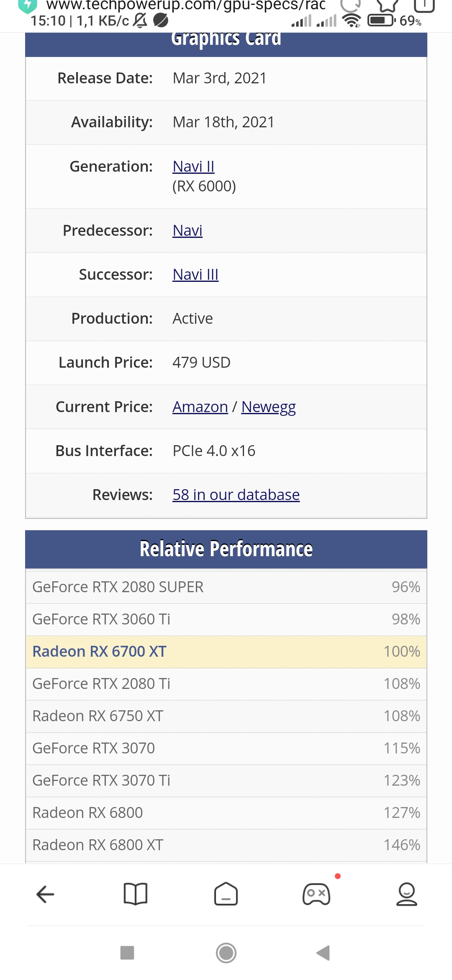Open the Newegg current price link
Viewport: 452px width, 980px height.
[x=268, y=407]
